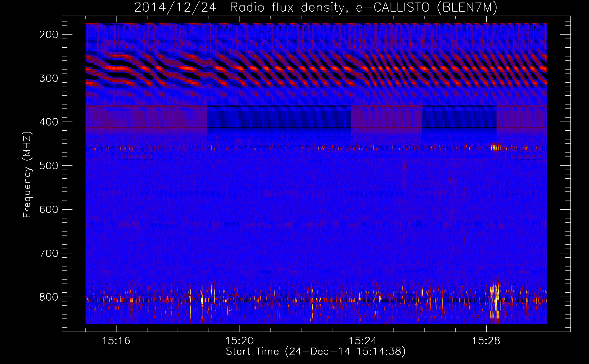The width and height of the screenshot is (589, 364).
Task: Click the bright yellow burst near 800 MHz
Action: coord(495,300)
